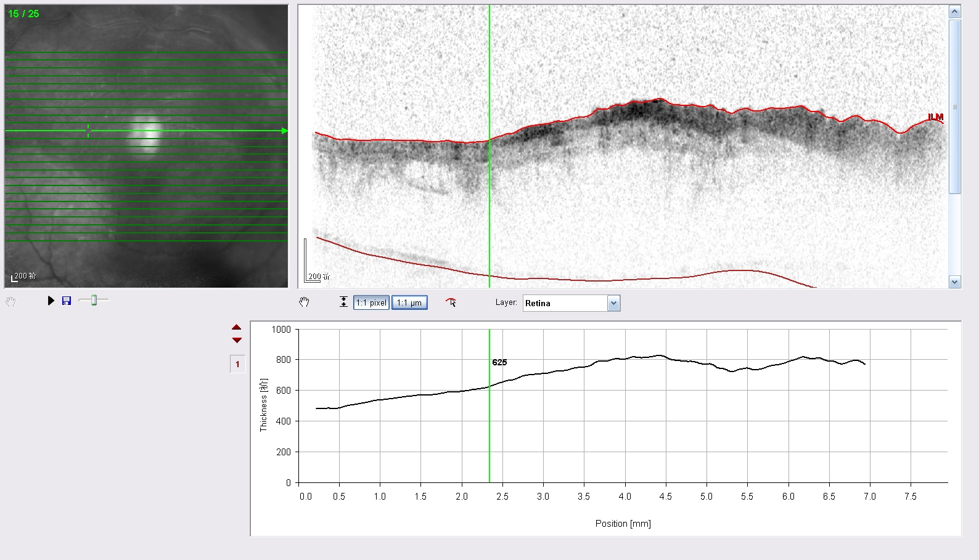Click the 625 thickness marker on graph
Viewport: 979px width, 560px height.
point(499,362)
